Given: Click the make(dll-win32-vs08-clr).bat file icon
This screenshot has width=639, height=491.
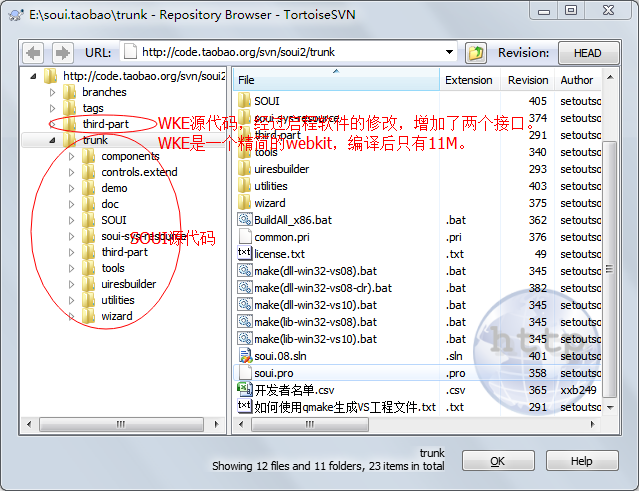Looking at the screenshot, I should point(245,288).
